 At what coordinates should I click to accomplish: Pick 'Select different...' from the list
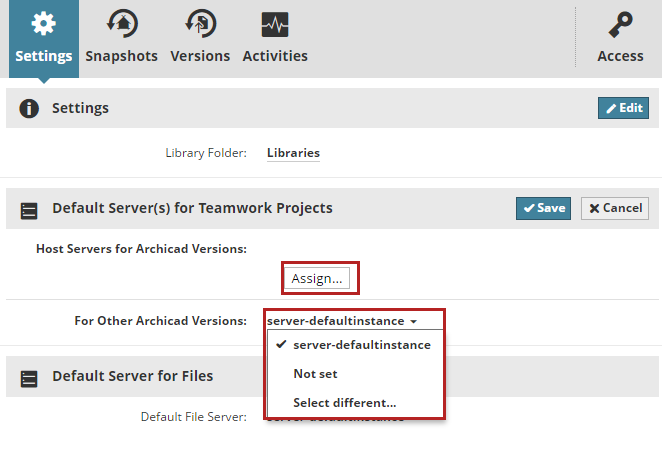coord(344,403)
